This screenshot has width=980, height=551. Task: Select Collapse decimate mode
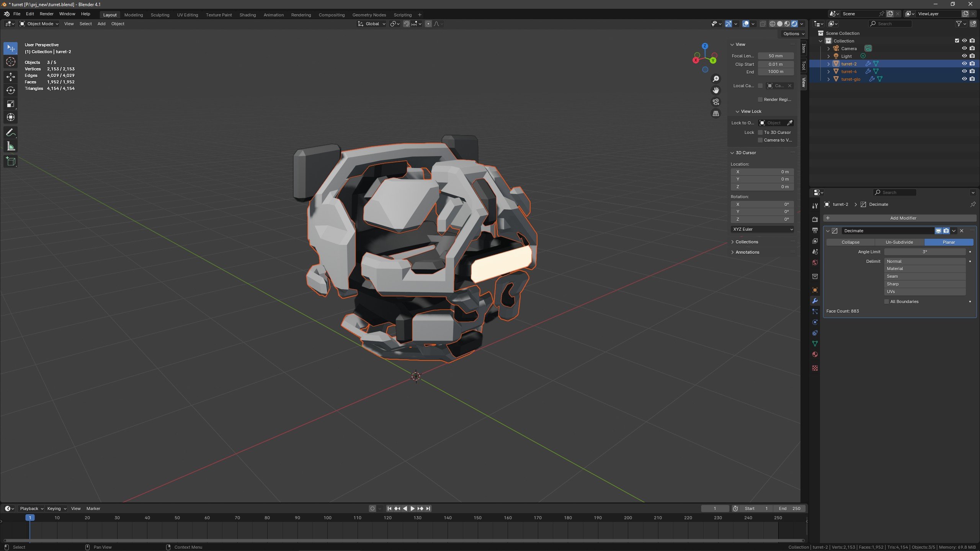pyautogui.click(x=850, y=242)
